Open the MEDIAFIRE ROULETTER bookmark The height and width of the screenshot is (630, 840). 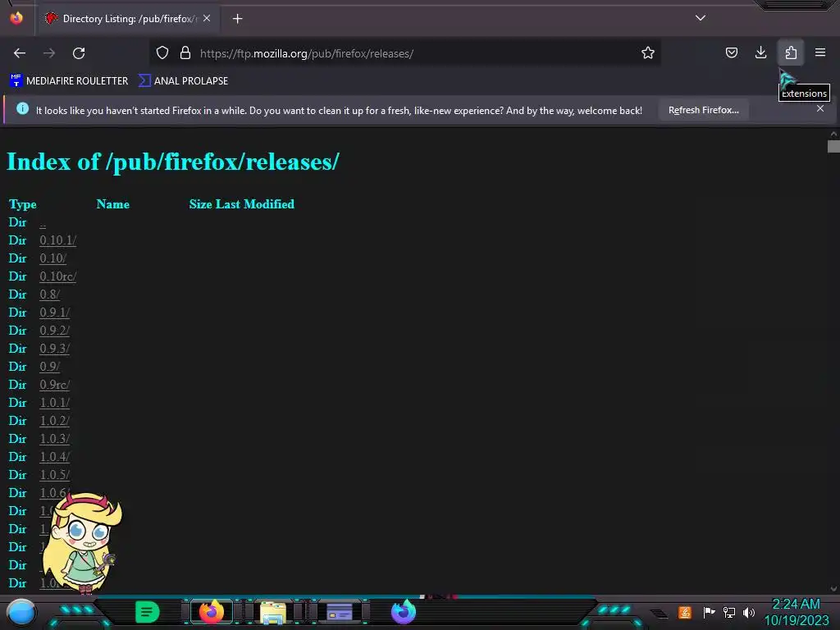[x=69, y=81]
